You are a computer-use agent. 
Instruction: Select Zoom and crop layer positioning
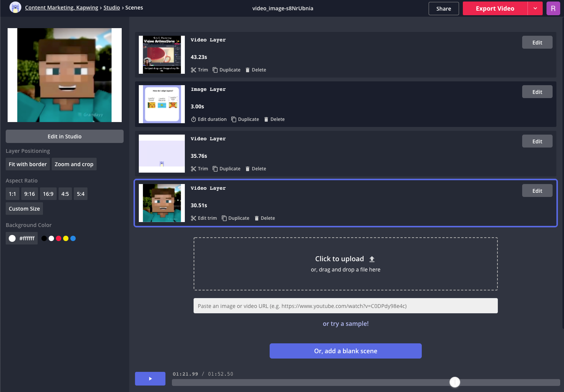tap(74, 164)
